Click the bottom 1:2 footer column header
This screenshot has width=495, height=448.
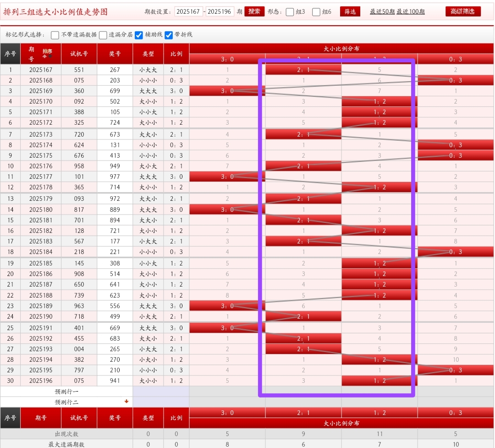pos(379,413)
